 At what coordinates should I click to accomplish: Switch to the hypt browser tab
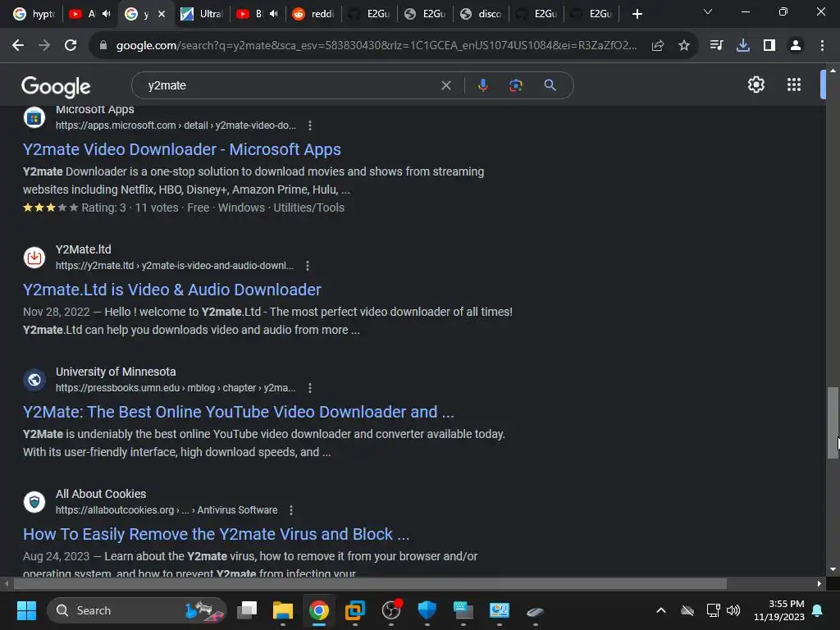tap(34, 14)
